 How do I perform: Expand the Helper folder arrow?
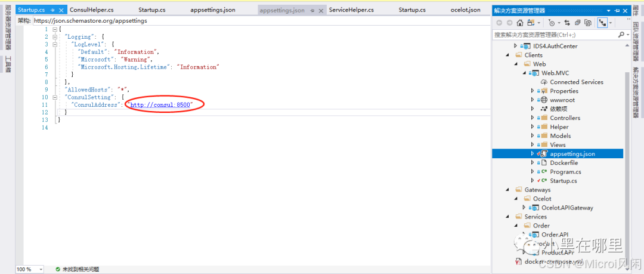pyautogui.click(x=532, y=127)
